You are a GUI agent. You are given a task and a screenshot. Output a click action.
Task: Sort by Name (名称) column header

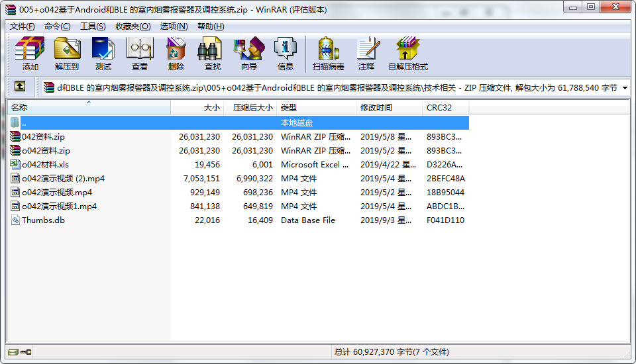point(89,107)
